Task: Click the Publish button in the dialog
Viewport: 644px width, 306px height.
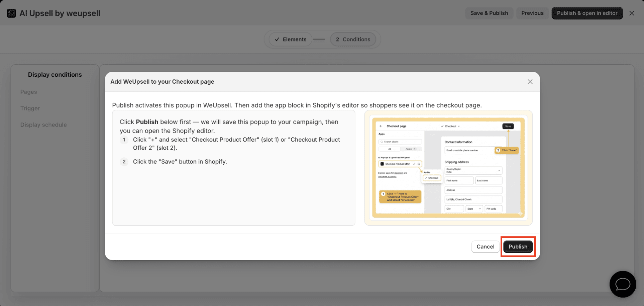Action: pos(518,247)
